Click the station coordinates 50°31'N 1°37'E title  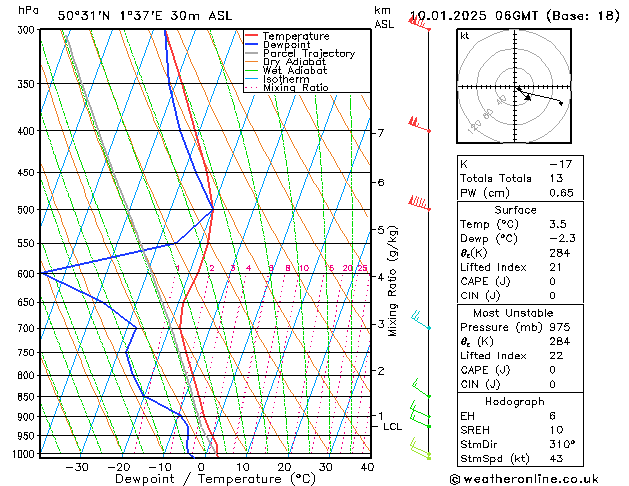[x=144, y=16]
